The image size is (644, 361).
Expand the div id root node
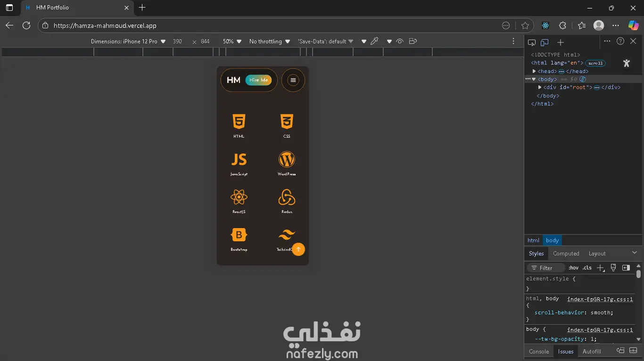(540, 87)
